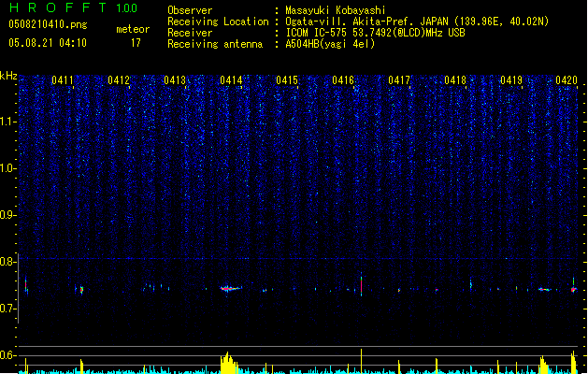Click the 0.8 kHz frequency label
Image resolution: width=588 pixels, height=374 pixels.
tap(7, 262)
